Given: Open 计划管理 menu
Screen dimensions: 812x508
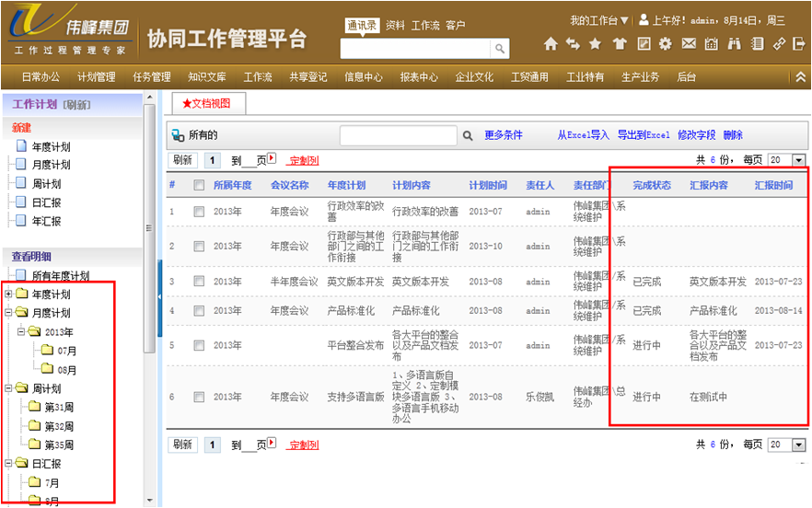Looking at the screenshot, I should coord(96,77).
